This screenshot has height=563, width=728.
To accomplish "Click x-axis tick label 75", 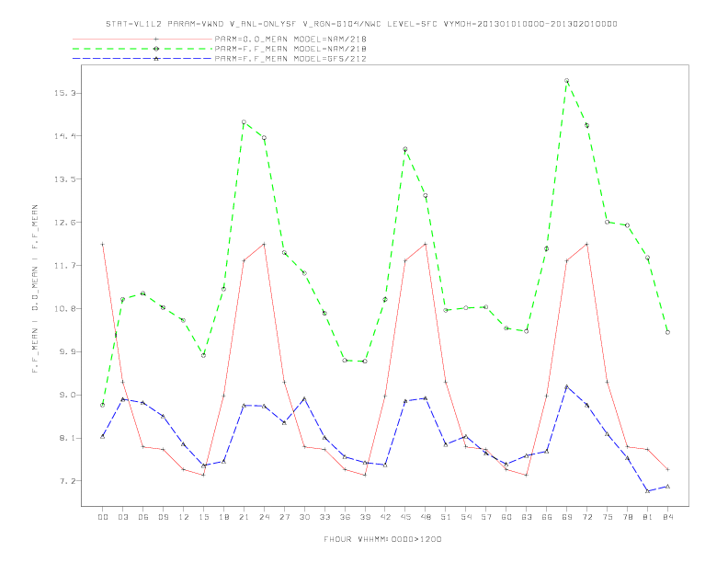I will point(608,517).
